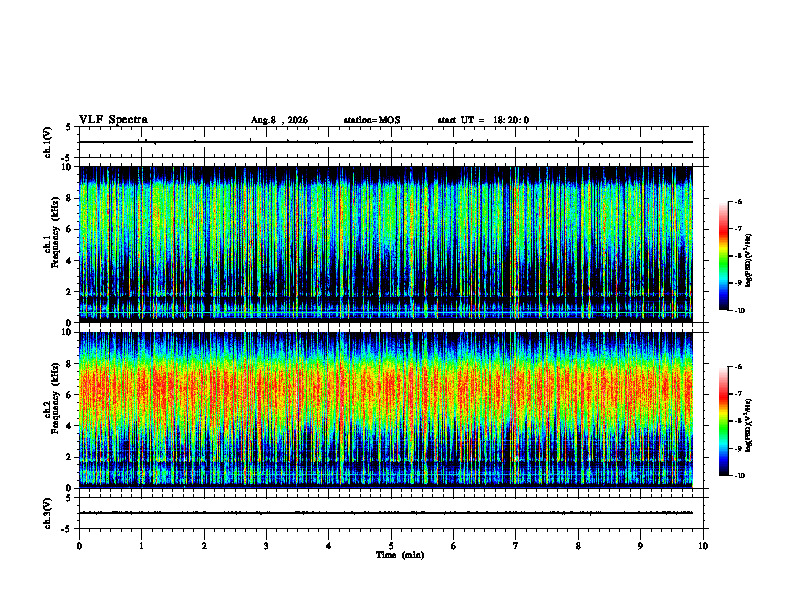Click the "10" tick on the time axis
The image size is (792, 612).
[703, 546]
